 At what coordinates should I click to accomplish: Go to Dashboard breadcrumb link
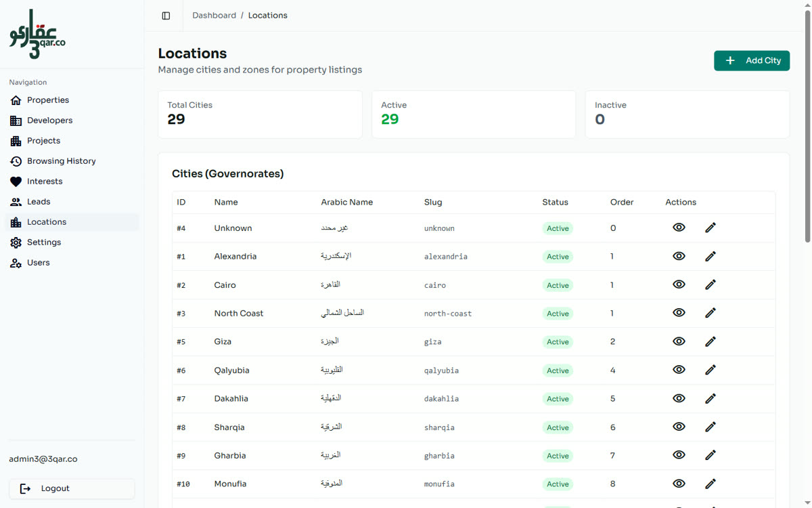click(214, 16)
